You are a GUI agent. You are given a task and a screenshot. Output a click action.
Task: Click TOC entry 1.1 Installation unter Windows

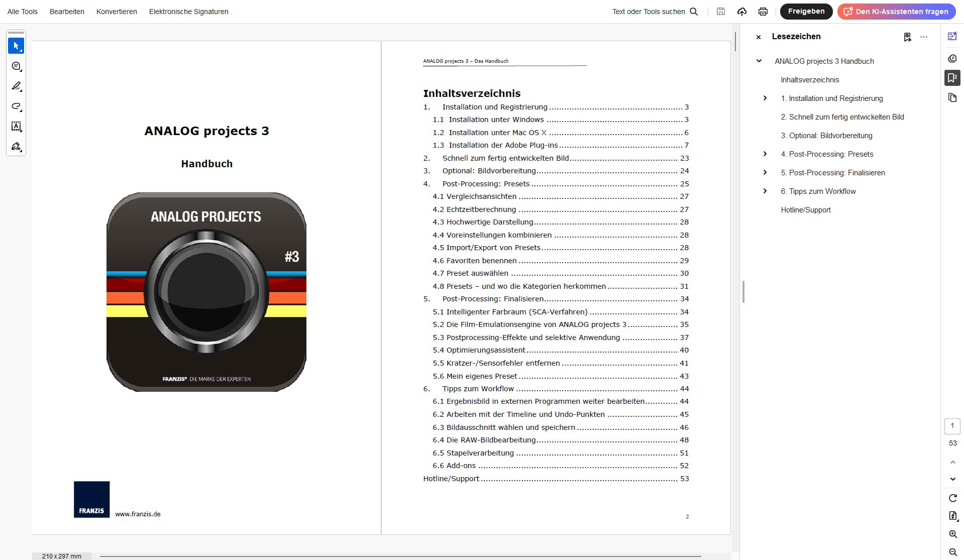tap(561, 120)
